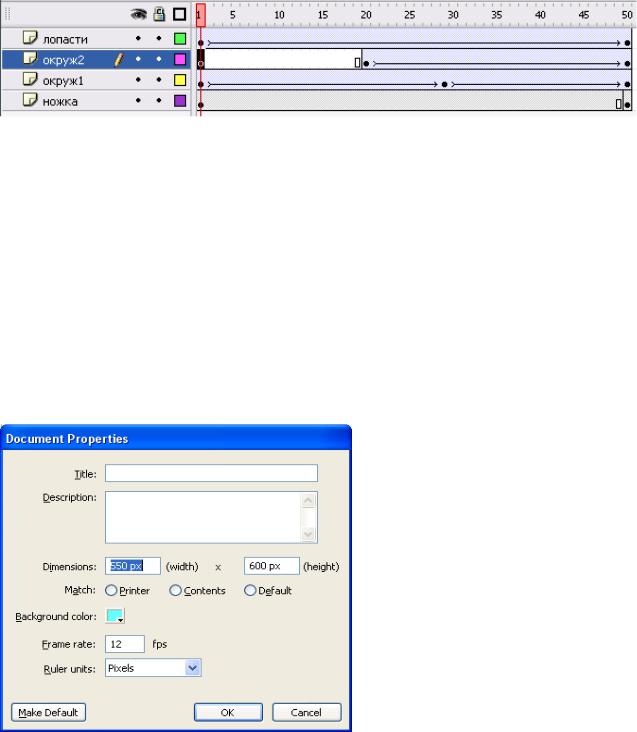Select last keyframe on ножка layer
Viewport: 637px width, 732px height.
click(x=627, y=105)
